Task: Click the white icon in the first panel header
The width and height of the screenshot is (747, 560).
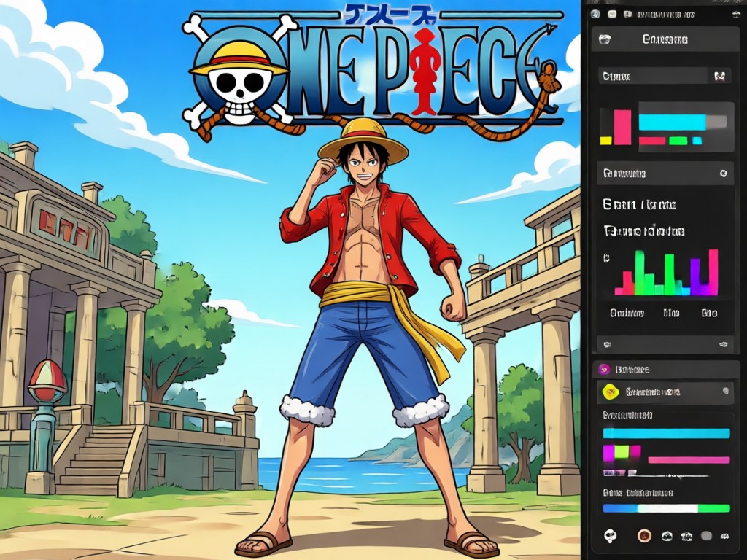Action: point(605,39)
